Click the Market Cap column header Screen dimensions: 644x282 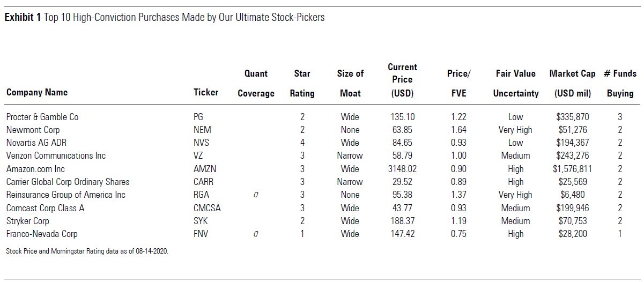(x=573, y=83)
